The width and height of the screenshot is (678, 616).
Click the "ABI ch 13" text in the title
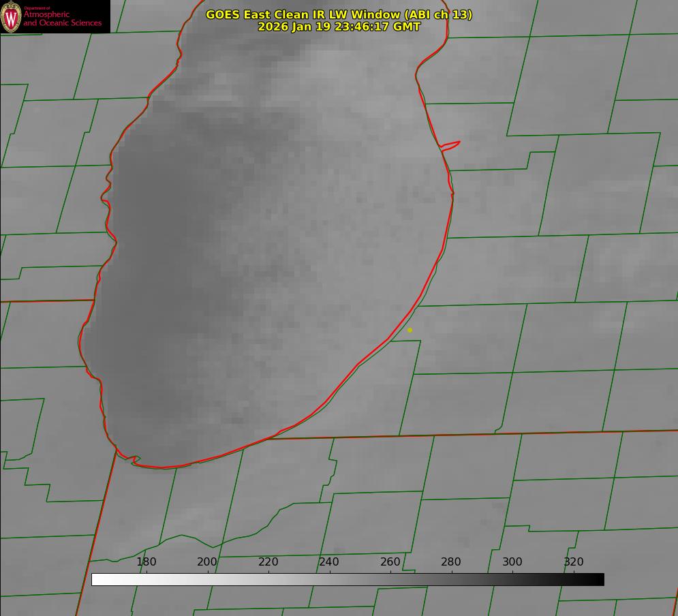click(x=438, y=14)
